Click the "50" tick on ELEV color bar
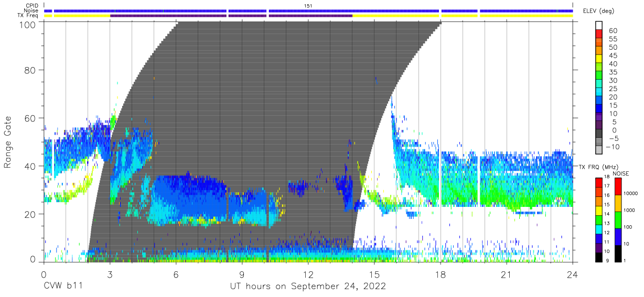644x297 pixels. click(x=614, y=48)
